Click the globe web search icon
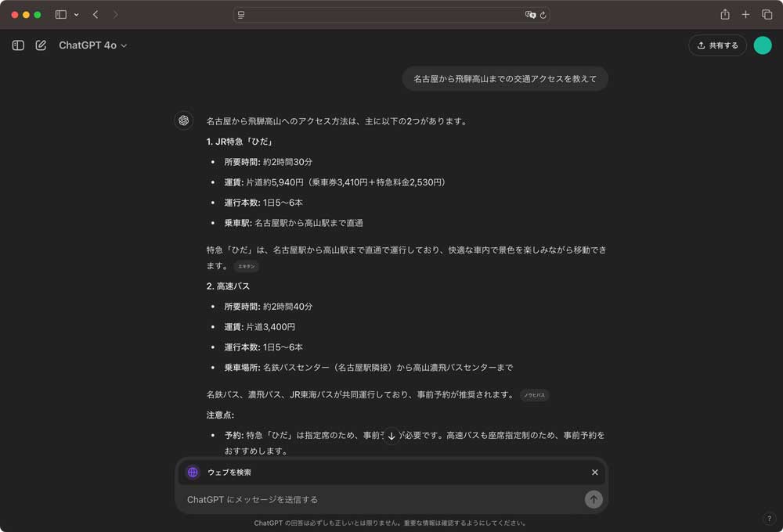This screenshot has width=783, height=532. [193, 473]
